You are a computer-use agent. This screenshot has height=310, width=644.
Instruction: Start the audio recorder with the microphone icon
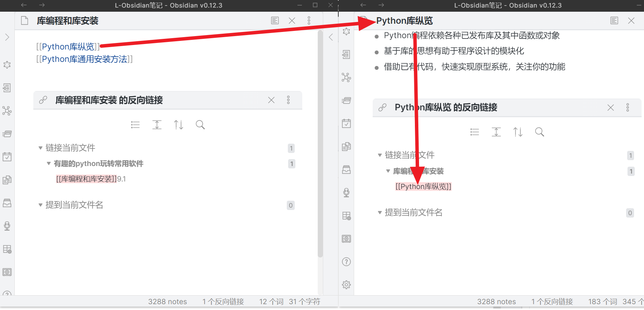coord(7,226)
